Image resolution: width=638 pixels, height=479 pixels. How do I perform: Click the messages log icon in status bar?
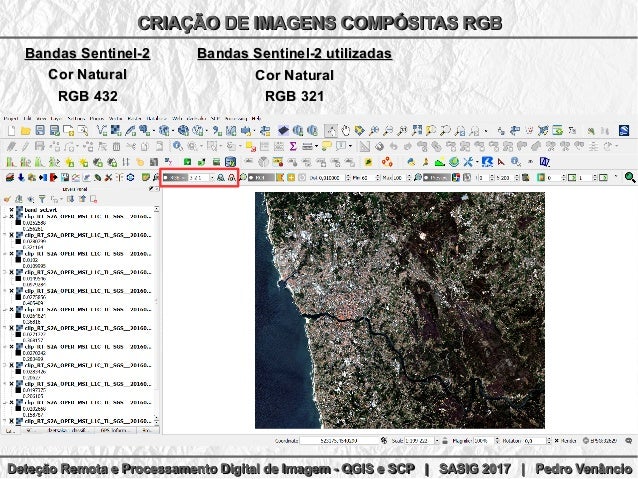coord(629,441)
